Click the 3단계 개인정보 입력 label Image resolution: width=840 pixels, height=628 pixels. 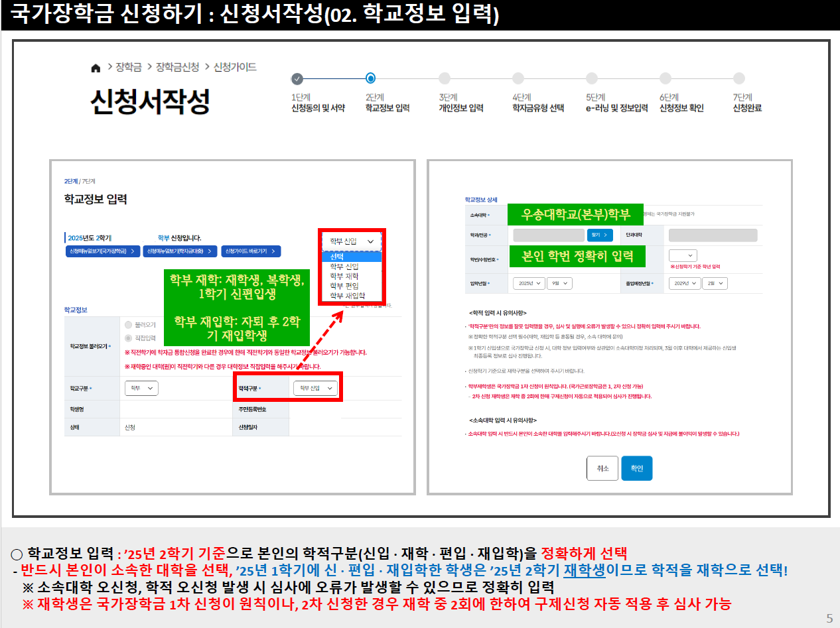(460, 103)
